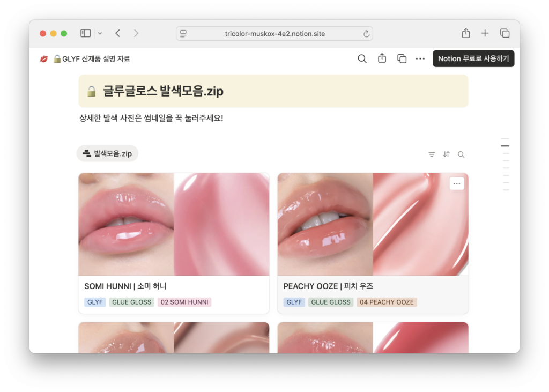549x392 pixels.
Task: Click the Notion 무료로 사용하기 button
Action: [x=473, y=58]
